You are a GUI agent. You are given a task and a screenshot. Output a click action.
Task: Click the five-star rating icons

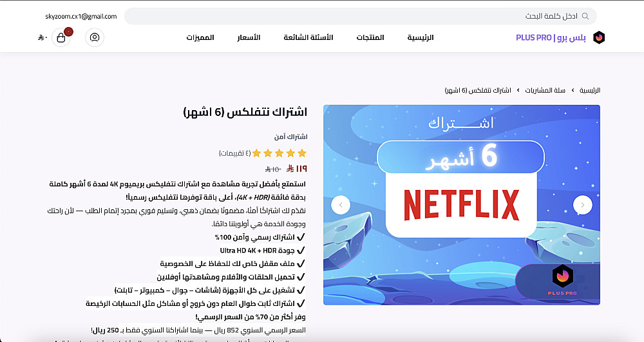pos(279,153)
